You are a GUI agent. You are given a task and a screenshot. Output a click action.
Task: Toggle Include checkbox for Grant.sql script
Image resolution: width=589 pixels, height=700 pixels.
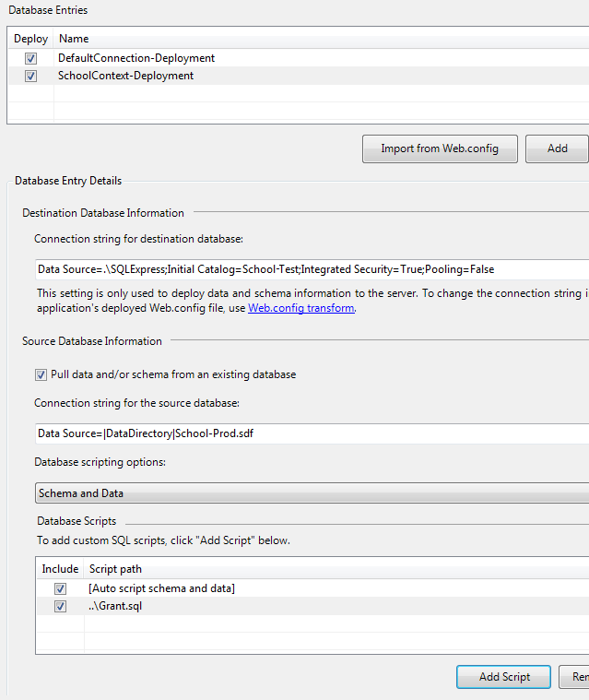tap(60, 607)
